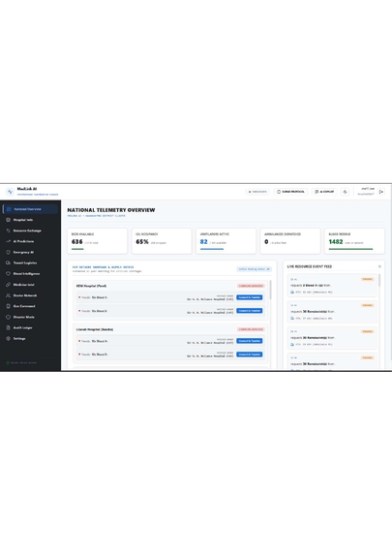
Task: Click the Live Resource Event Feed scrollbar
Action: coord(379,280)
